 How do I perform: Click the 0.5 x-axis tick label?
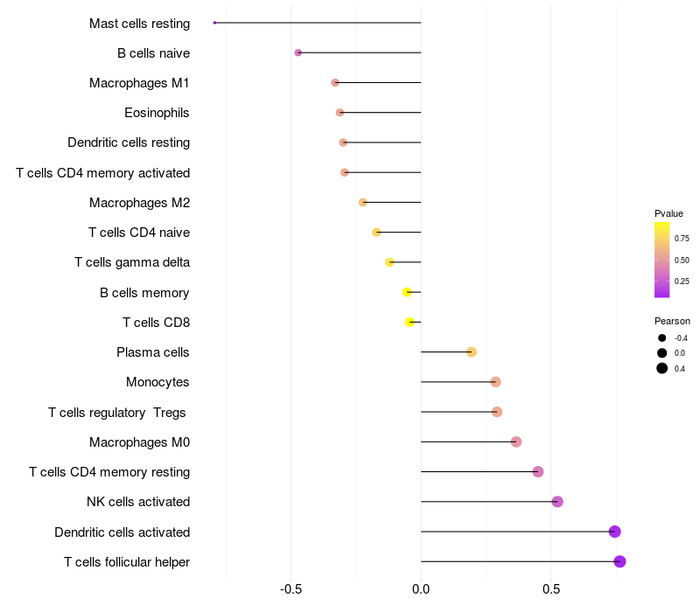(551, 589)
